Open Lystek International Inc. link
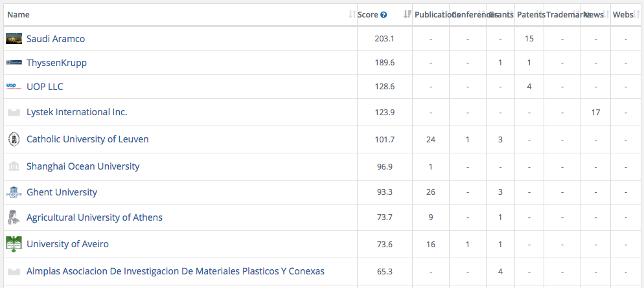 [x=77, y=112]
